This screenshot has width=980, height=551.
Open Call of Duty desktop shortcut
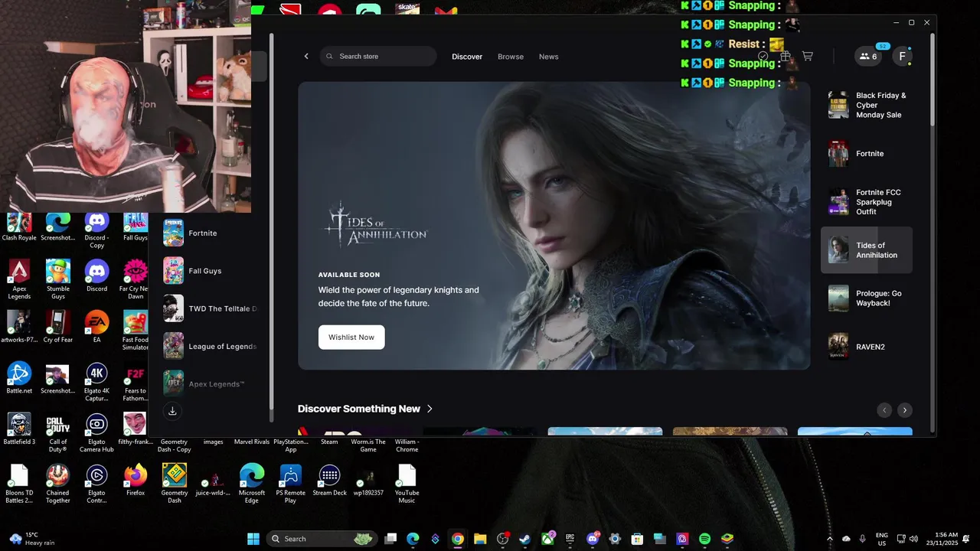click(x=58, y=433)
